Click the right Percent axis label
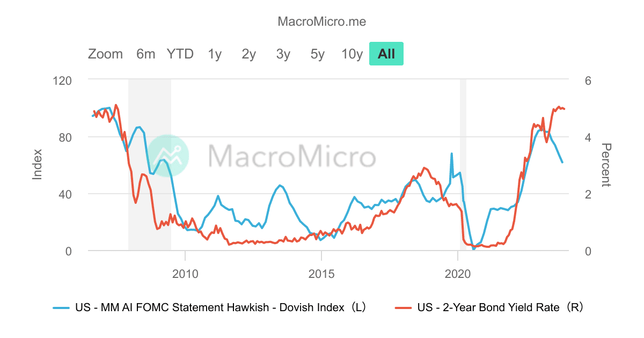Viewport: 644px width, 338px height. (605, 164)
